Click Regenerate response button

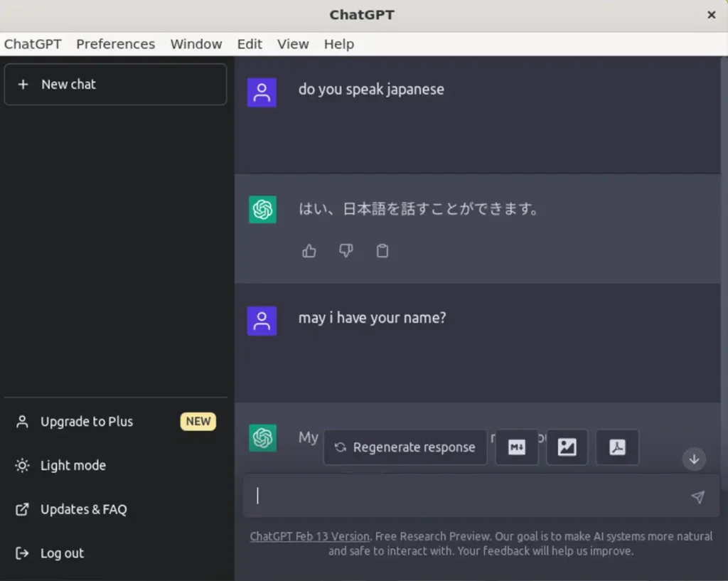tap(405, 447)
